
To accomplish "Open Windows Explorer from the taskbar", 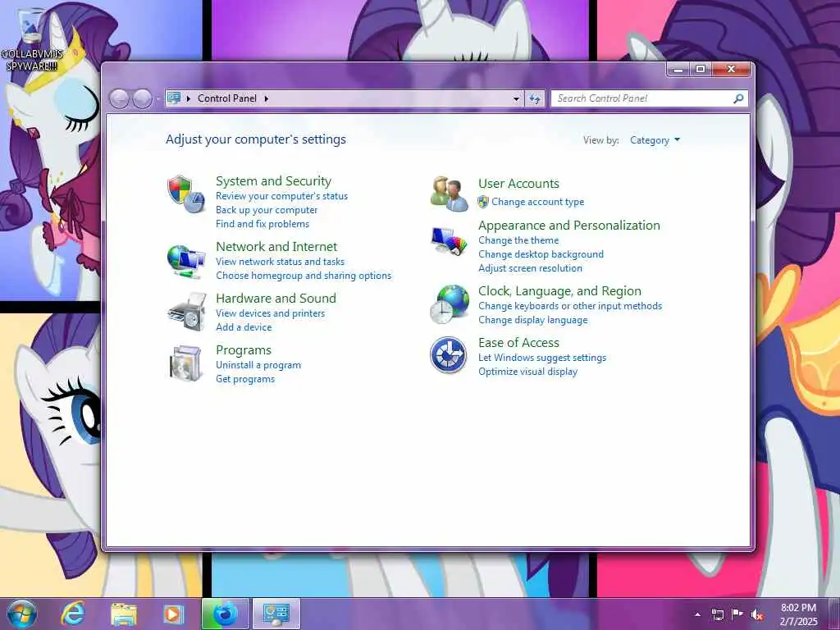I will pos(124,614).
